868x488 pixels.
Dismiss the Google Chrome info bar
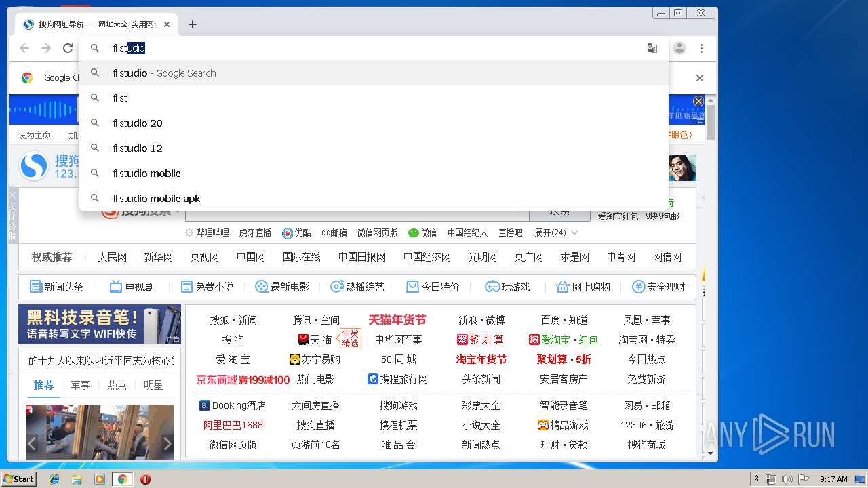[700, 78]
